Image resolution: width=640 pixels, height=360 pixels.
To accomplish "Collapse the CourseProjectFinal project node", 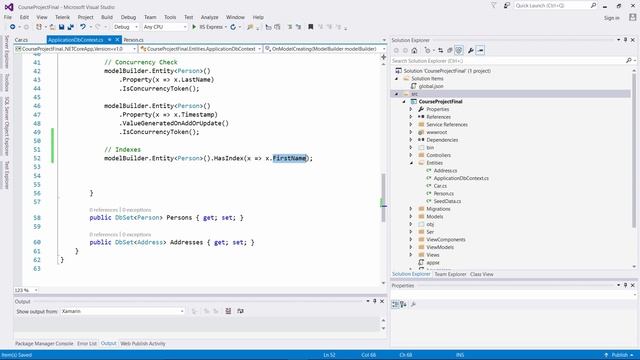I will click(404, 102).
